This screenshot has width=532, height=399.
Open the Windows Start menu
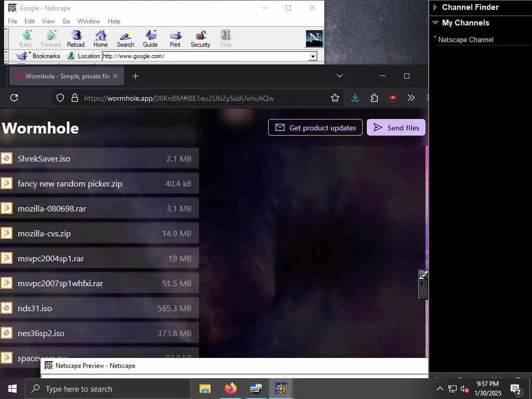(12, 389)
